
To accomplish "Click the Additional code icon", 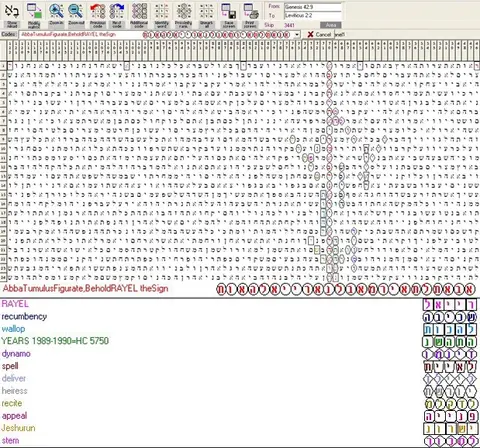I will click(139, 15).
